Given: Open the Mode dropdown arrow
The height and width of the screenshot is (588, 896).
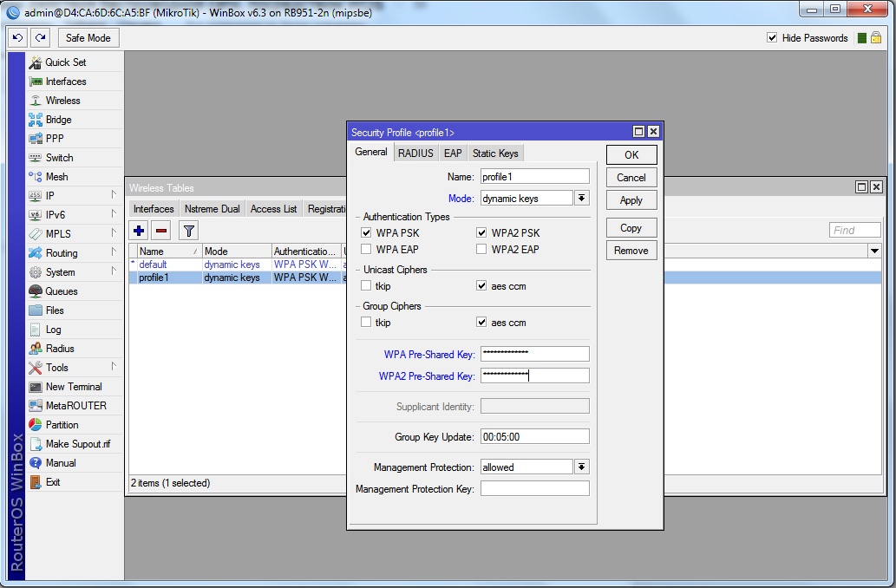Looking at the screenshot, I should tap(582, 199).
